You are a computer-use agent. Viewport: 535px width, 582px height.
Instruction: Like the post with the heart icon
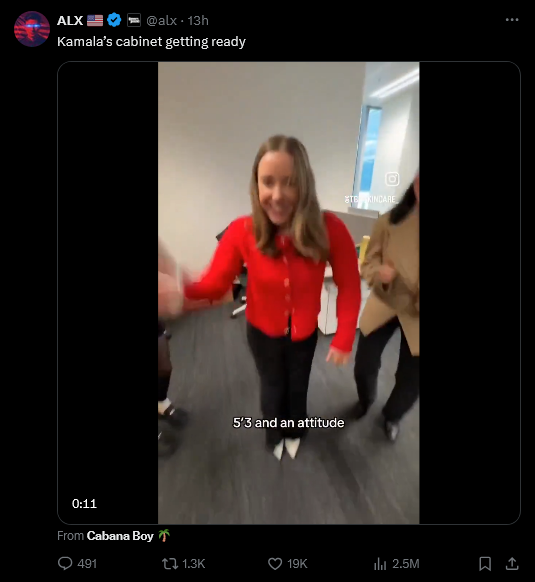coord(275,564)
